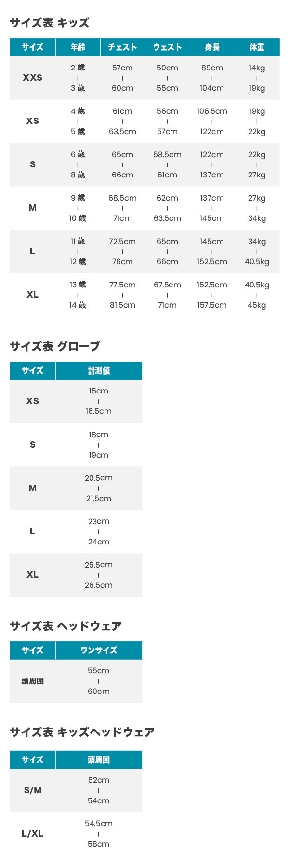Select the S/M row label
This screenshot has height=868, width=289.
32,790
